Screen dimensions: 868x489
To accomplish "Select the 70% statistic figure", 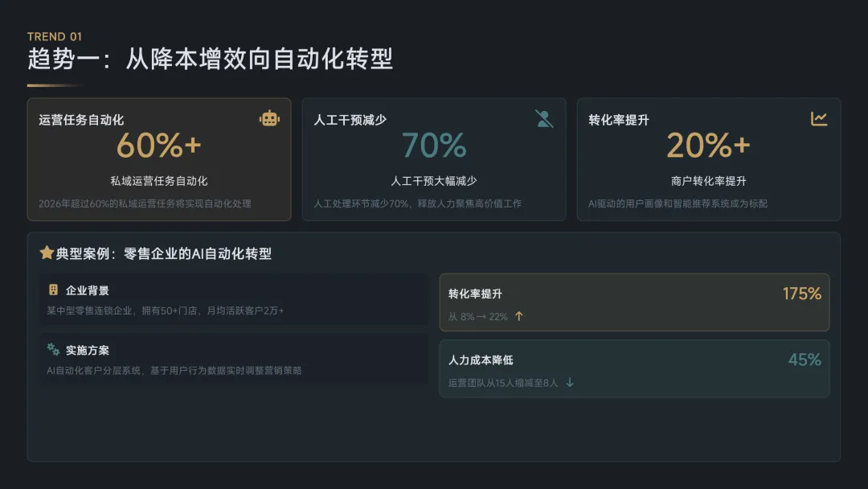I will [434, 146].
